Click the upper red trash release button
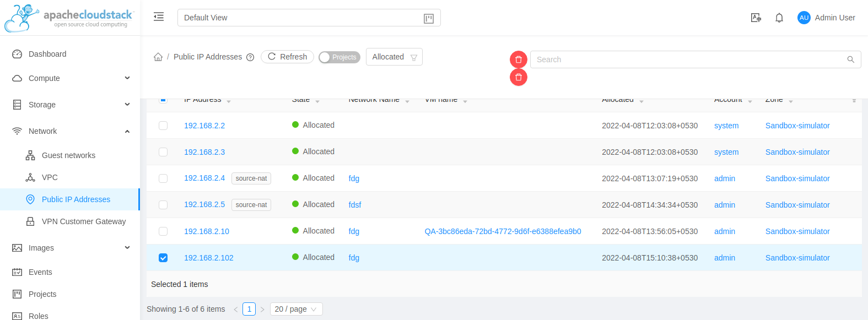Image resolution: width=868 pixels, height=320 pixels. 519,59
